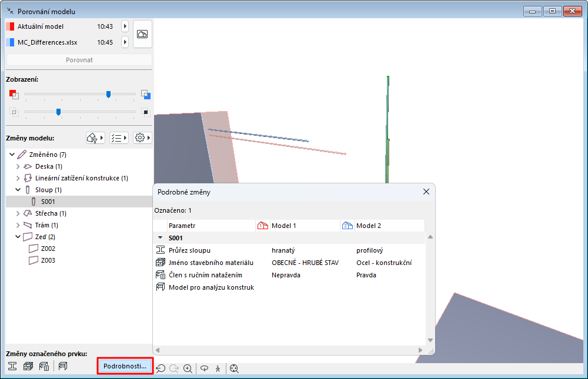
Task: Collapse the Zeď (2) node
Action: point(18,237)
